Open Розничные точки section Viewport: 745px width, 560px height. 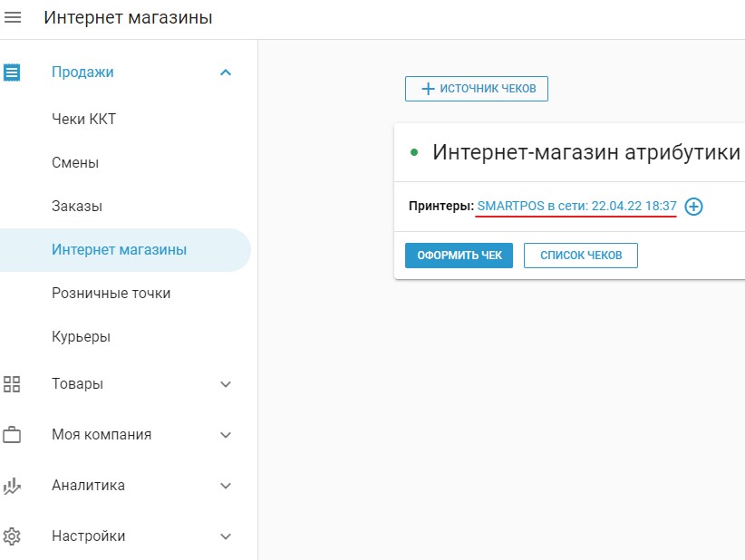pos(111,294)
